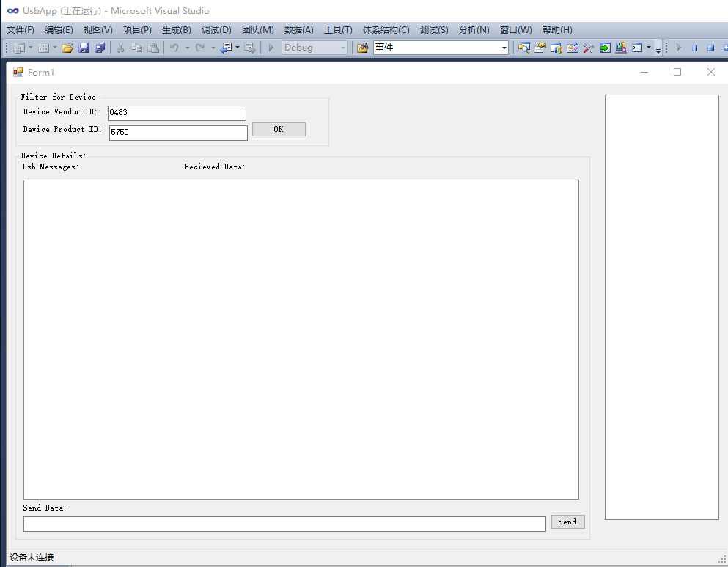
Task: Click inside the Device Details message box
Action: click(301, 340)
